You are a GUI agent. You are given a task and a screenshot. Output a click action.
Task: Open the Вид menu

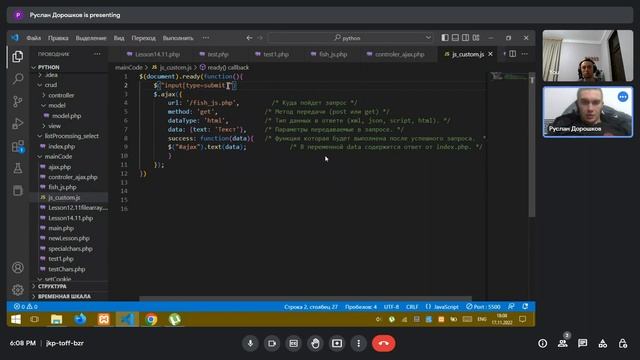pyautogui.click(x=119, y=38)
